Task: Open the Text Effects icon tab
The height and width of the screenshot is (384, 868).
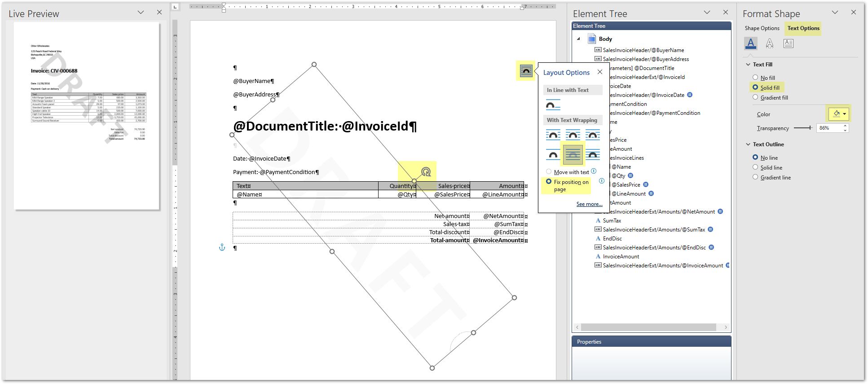Action: pyautogui.click(x=769, y=43)
